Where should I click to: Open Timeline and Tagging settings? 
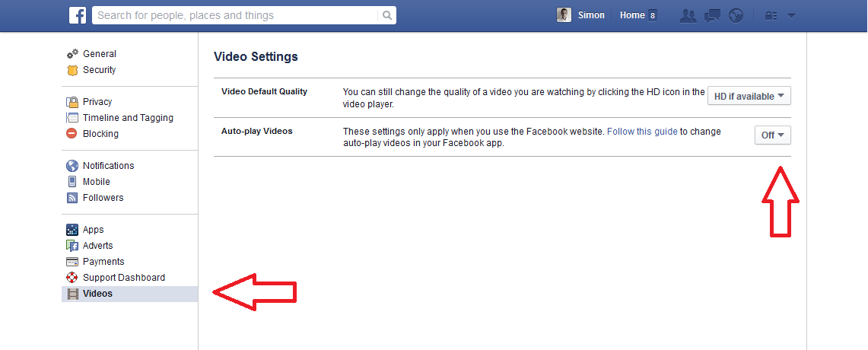(x=128, y=118)
